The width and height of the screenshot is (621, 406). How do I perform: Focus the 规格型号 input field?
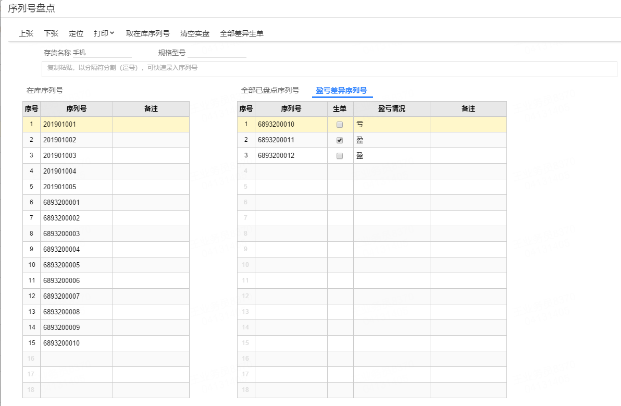click(x=217, y=53)
